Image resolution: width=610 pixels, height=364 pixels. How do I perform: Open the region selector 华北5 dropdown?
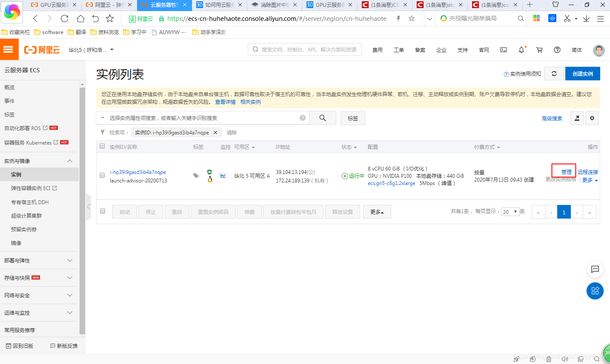pyautogui.click(x=91, y=50)
